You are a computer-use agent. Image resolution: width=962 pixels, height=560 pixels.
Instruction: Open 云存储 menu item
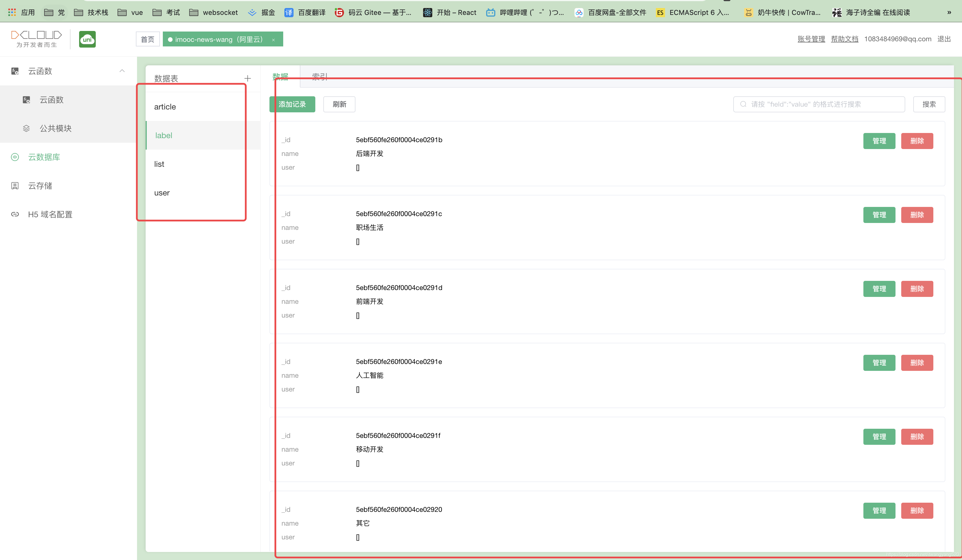click(x=68, y=186)
